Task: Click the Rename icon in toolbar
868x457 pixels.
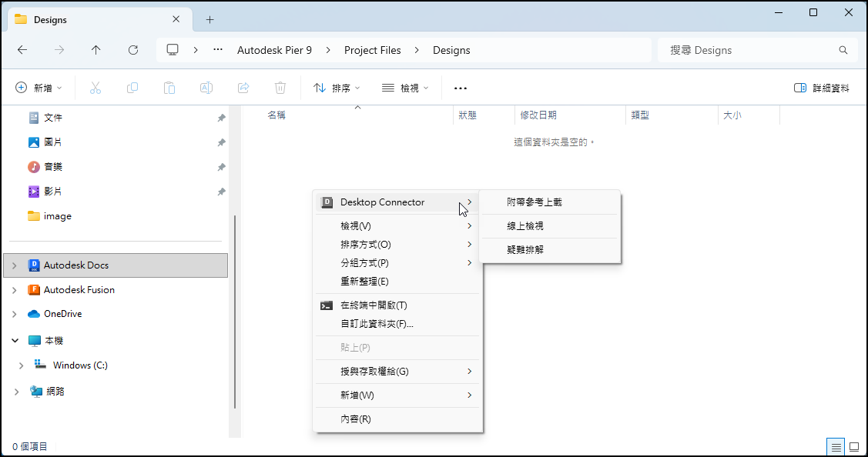Action: click(206, 88)
